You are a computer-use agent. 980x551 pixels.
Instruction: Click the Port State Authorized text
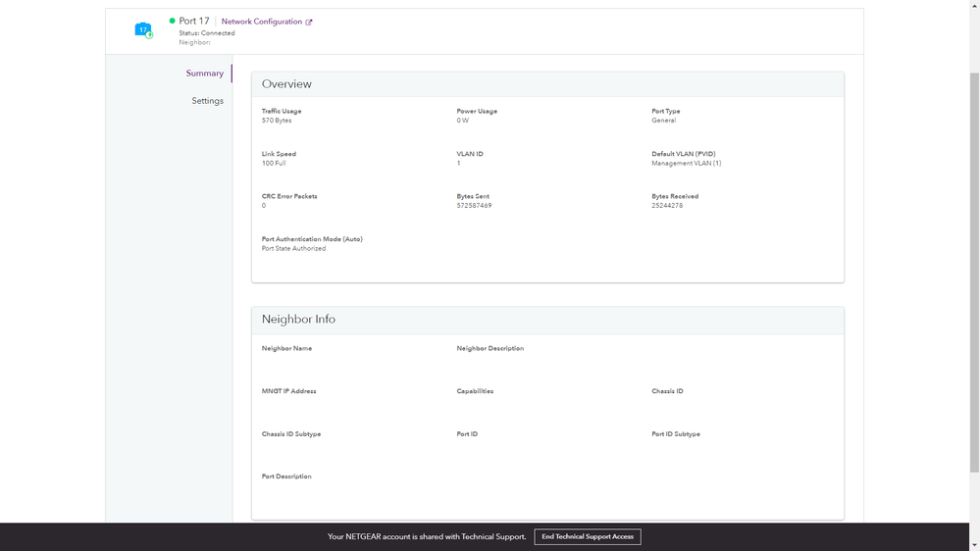[293, 249]
